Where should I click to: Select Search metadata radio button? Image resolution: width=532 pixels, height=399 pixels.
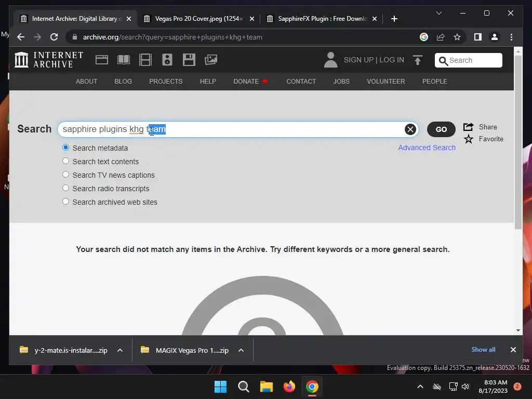click(x=66, y=148)
